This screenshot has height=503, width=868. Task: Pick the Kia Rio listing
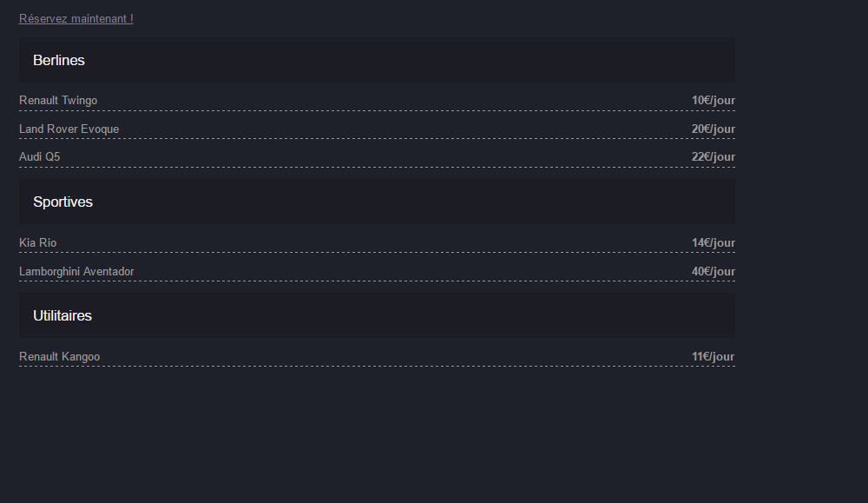(x=37, y=242)
